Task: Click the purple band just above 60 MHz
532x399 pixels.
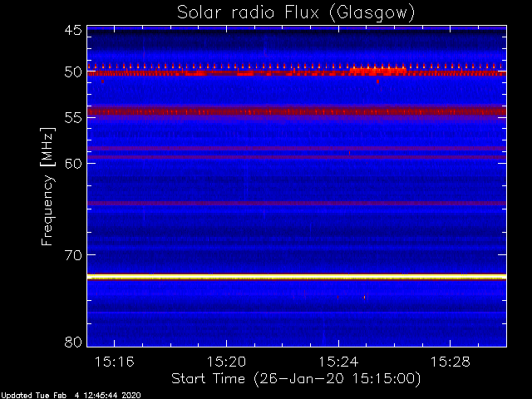Action: (x=297, y=157)
